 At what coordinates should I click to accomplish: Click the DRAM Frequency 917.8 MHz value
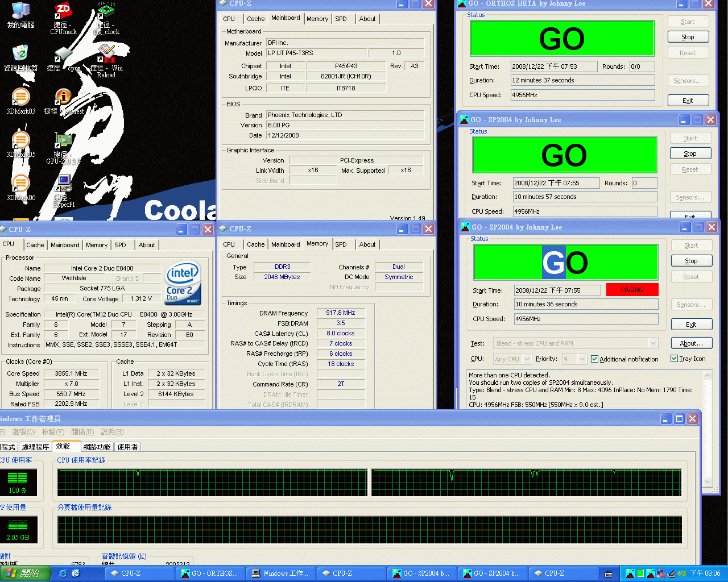(340, 313)
